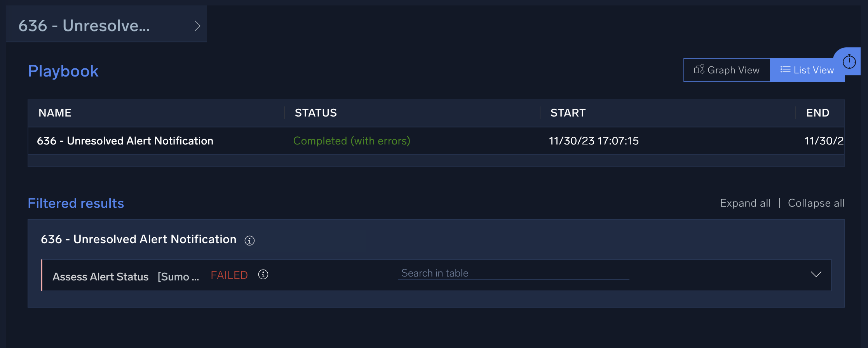Screen dimensions: 868x348
Task: Collapse all filtered results
Action: point(816,203)
